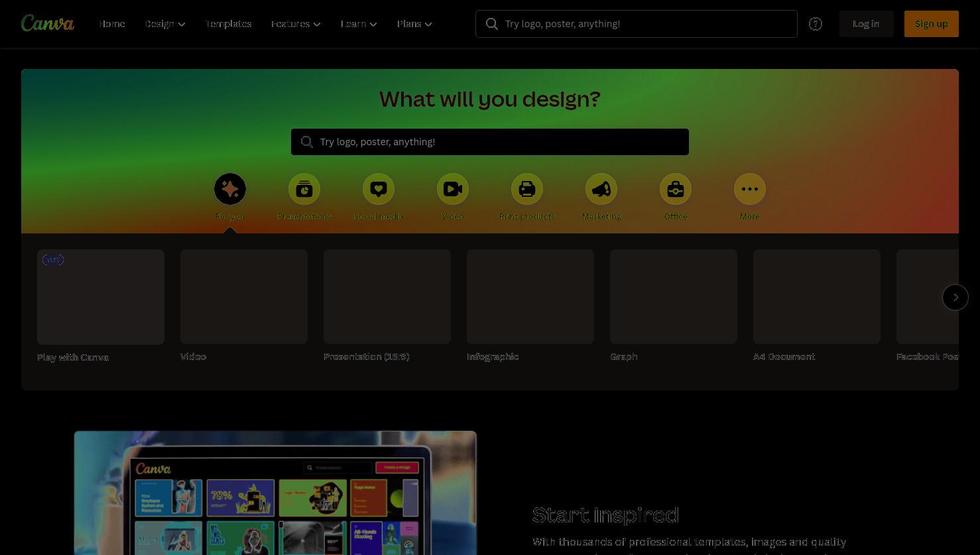
Task: Open the Templates nav link
Action: click(228, 24)
